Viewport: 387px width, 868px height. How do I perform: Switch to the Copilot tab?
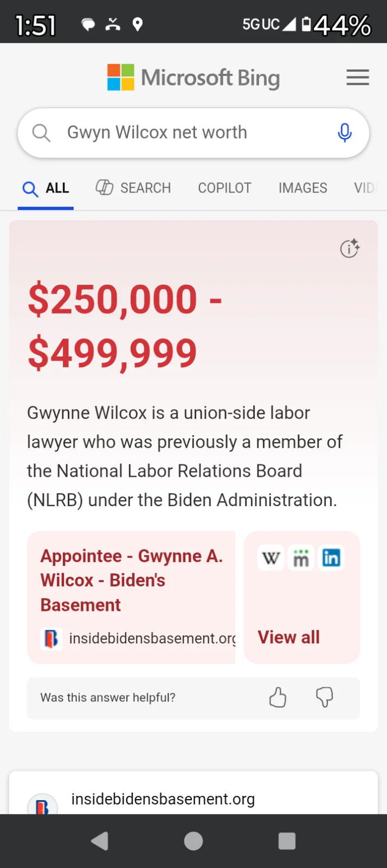pyautogui.click(x=224, y=188)
